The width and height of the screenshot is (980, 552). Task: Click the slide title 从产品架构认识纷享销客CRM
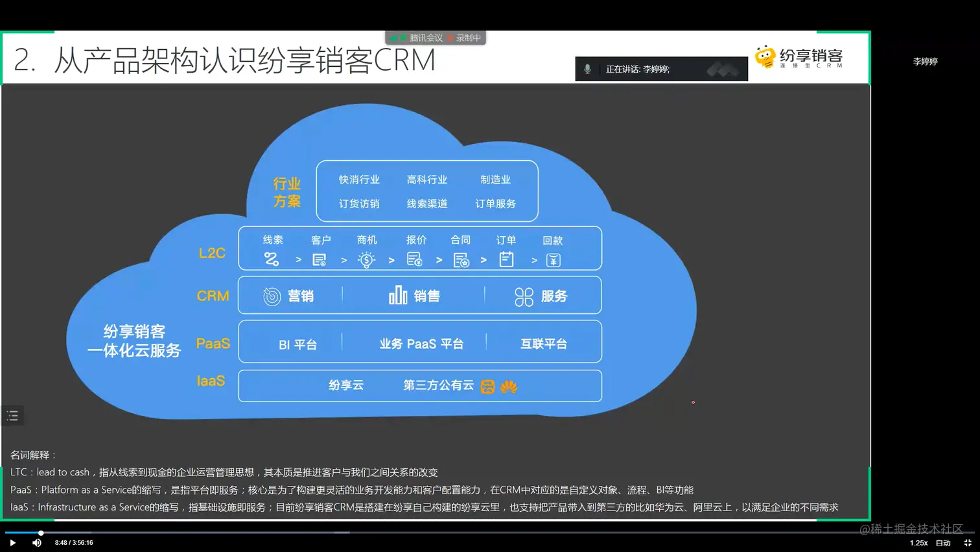pyautogui.click(x=244, y=60)
